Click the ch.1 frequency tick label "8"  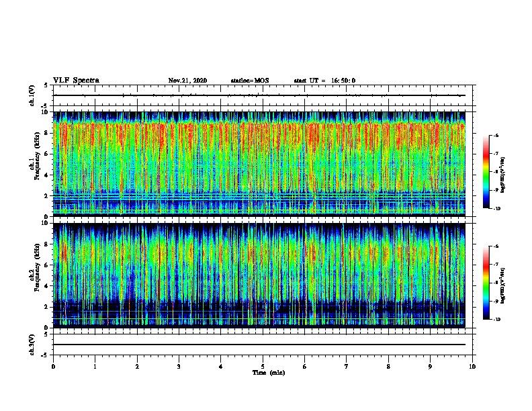click(46, 133)
